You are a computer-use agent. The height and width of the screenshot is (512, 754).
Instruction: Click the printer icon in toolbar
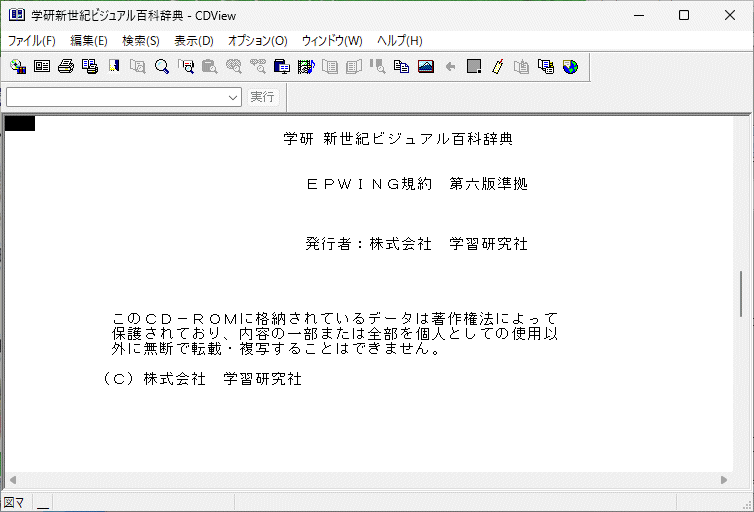click(x=66, y=66)
